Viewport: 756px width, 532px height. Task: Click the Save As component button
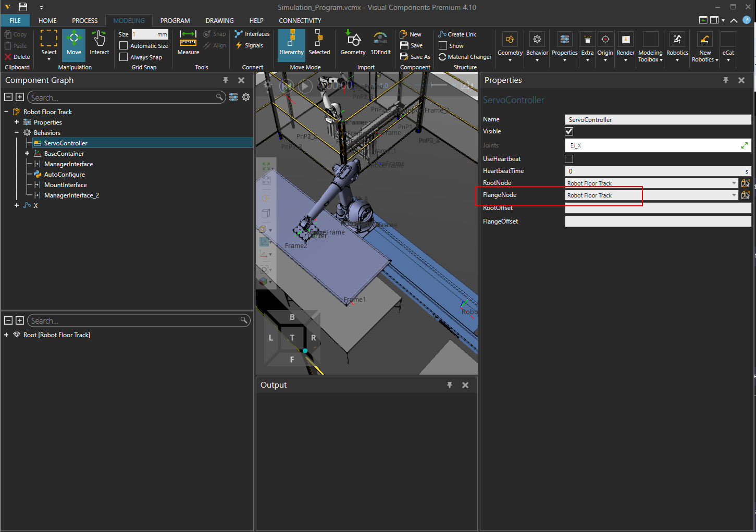point(415,57)
